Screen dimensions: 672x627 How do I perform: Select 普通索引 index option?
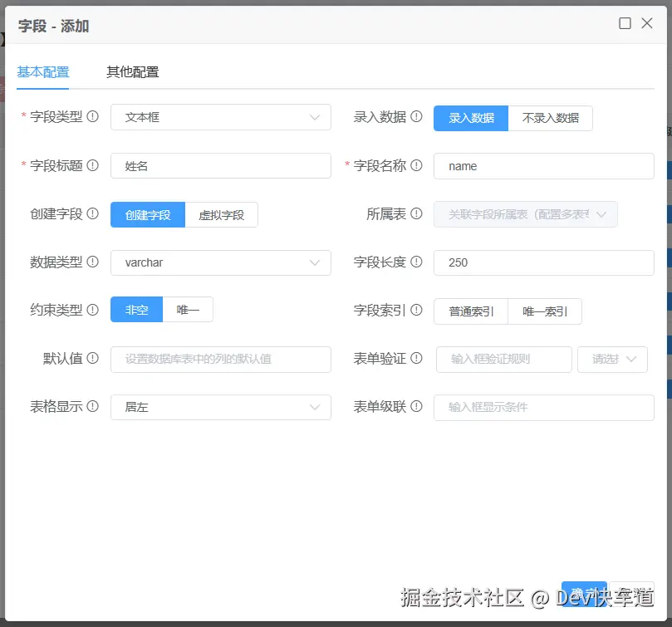point(471,311)
